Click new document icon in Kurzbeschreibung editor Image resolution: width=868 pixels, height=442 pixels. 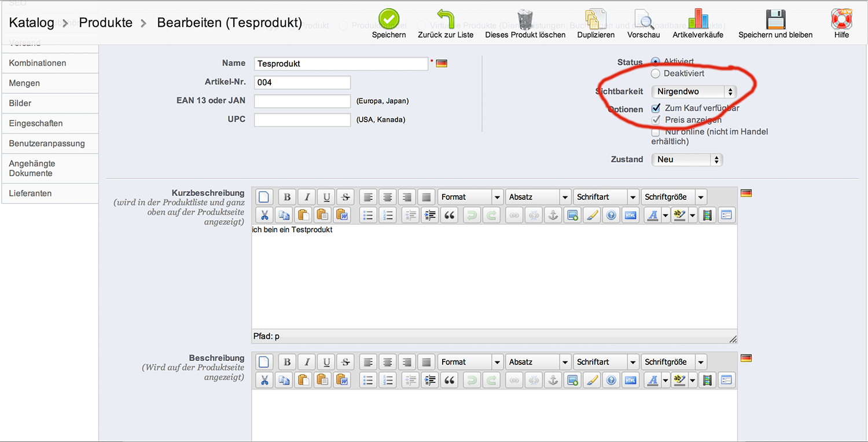coord(264,197)
